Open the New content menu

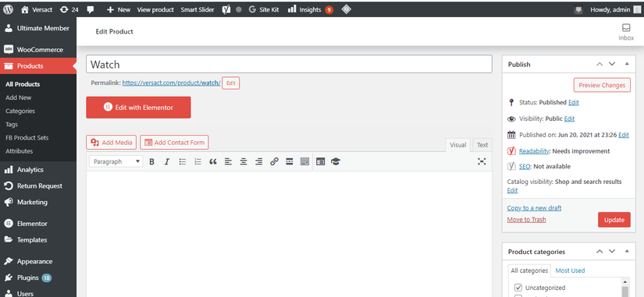pos(119,9)
